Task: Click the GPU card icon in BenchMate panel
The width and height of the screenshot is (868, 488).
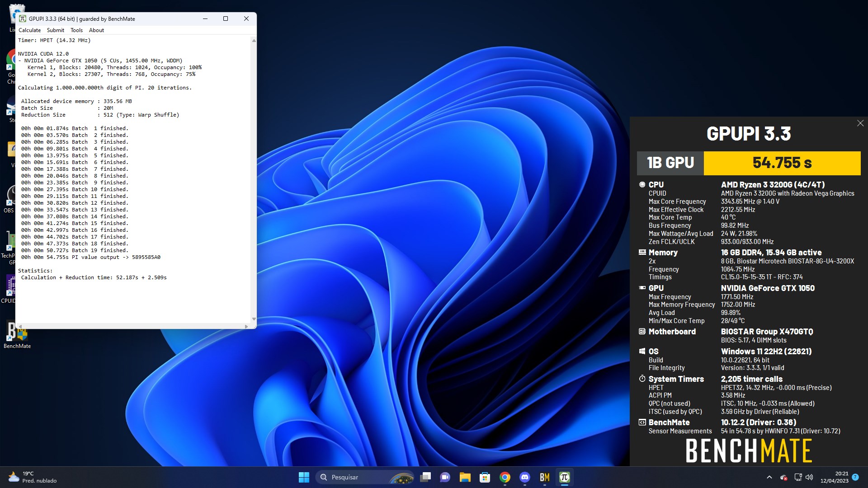Action: [642, 288]
